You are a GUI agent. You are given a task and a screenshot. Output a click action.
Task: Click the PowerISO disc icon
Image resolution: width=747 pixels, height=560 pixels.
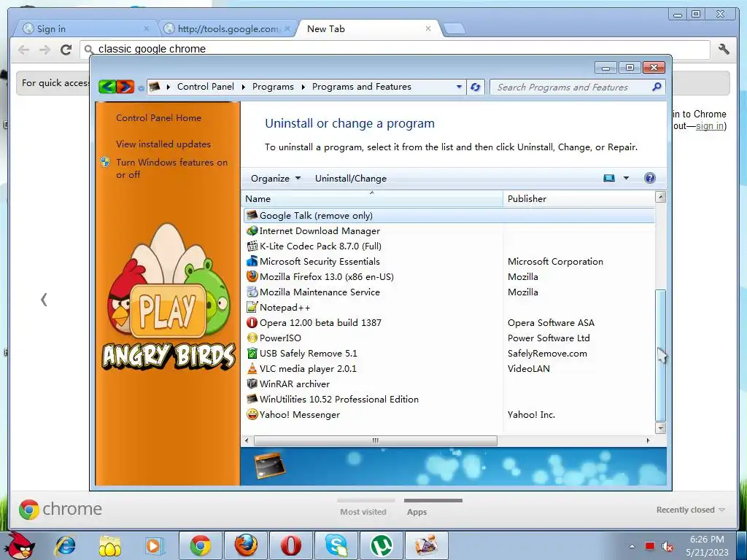[252, 338]
